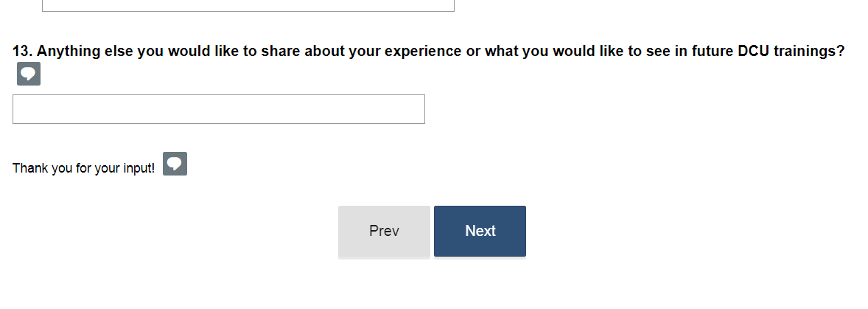Return to the previous survey page
Screen dimensions: 868x309
[x=384, y=231]
